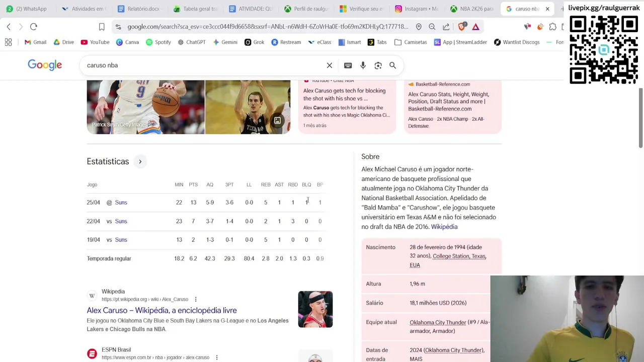The width and height of the screenshot is (644, 362).
Task: Open Wikipedia result options menu
Action: [196, 299]
